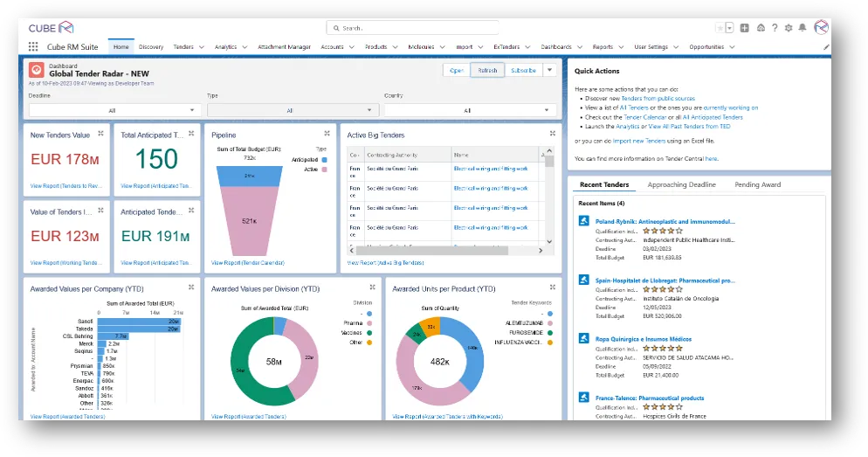Image resolution: width=868 pixels, height=457 pixels.
Task: Click the Active Big Tenders horizontal scrollbar
Action: coord(431,251)
